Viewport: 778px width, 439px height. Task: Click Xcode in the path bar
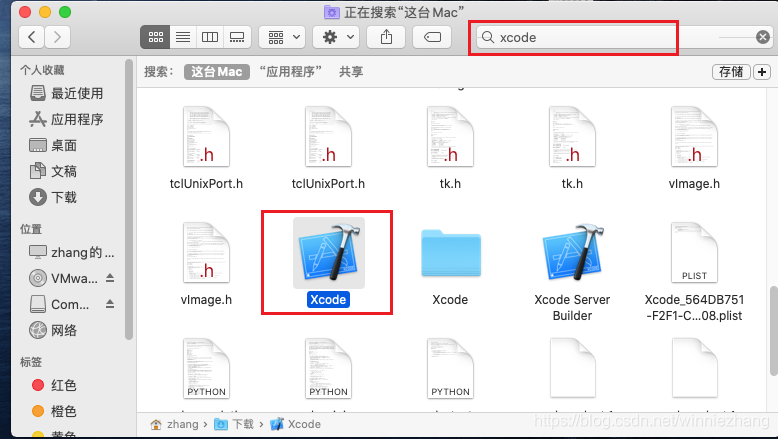point(296,425)
